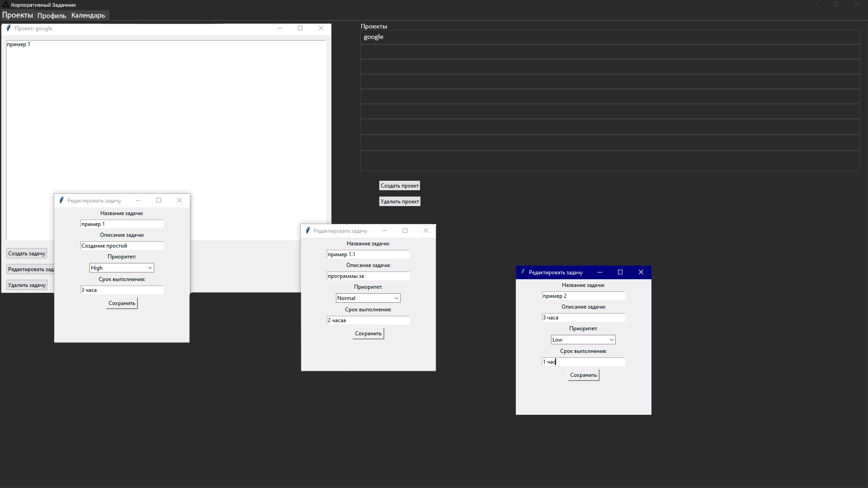Select google in the projects list
The width and height of the screenshot is (868, 488).
(x=373, y=37)
